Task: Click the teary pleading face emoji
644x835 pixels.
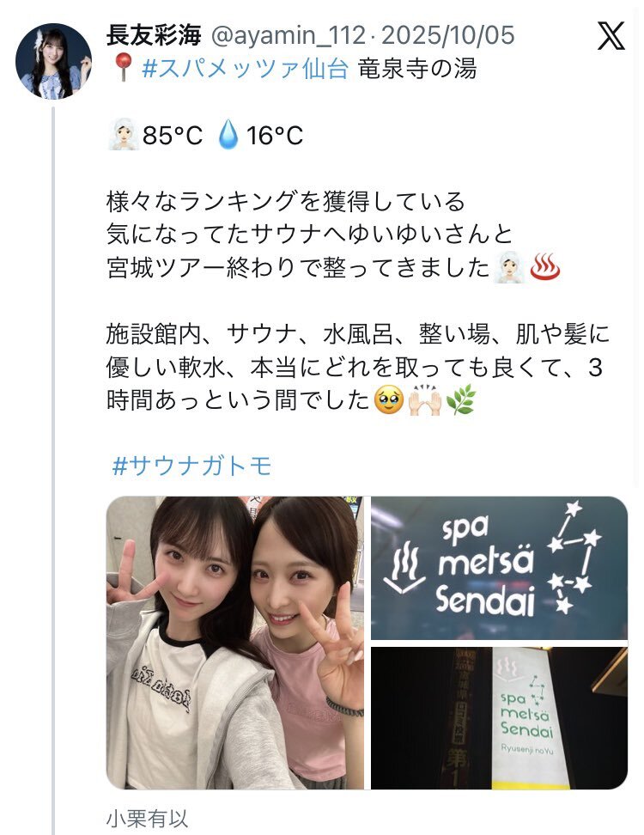Action: click(x=388, y=400)
